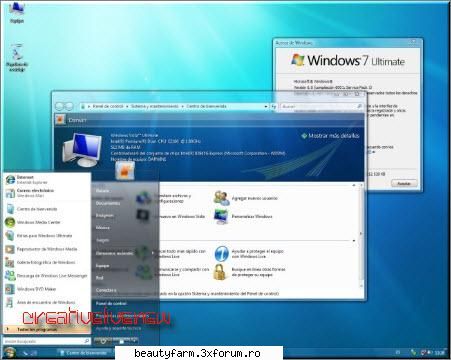Click the back arrow in Welcome Center
The width and height of the screenshot is (451, 360).
60,106
